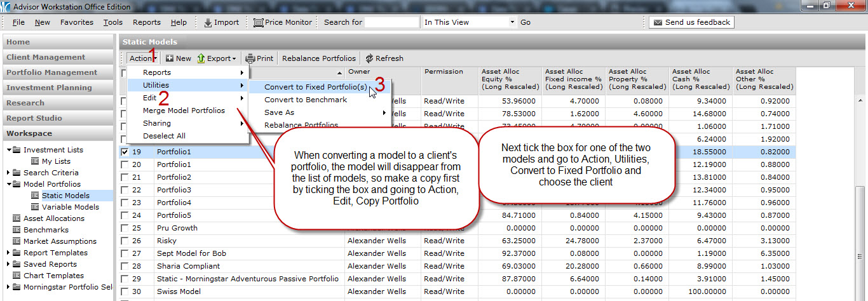Open the Favorites menu

[x=76, y=22]
